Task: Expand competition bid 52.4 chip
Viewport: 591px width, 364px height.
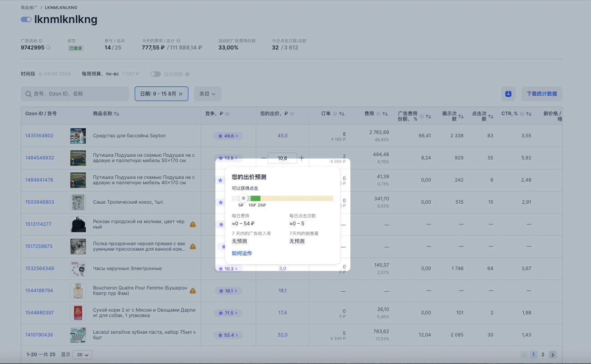Action: tap(228, 335)
